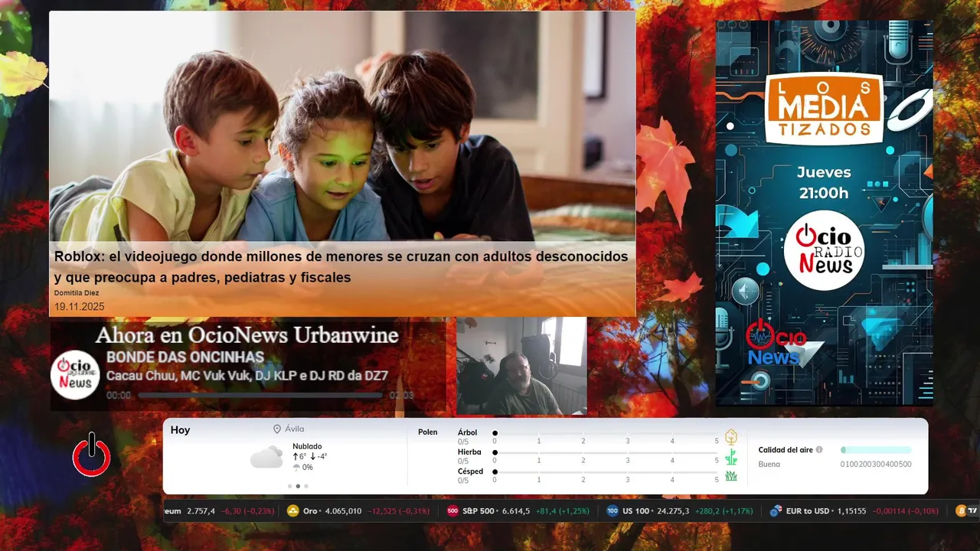The width and height of the screenshot is (980, 551).
Task: Click the air quality index bar
Action: click(876, 450)
